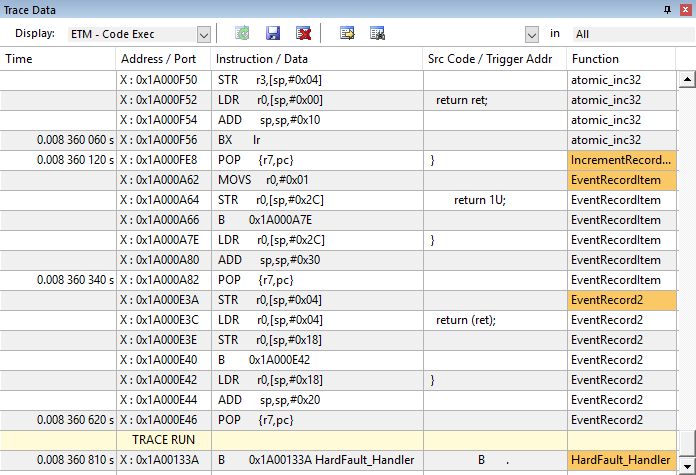Click the Time column header

[x=58, y=59]
